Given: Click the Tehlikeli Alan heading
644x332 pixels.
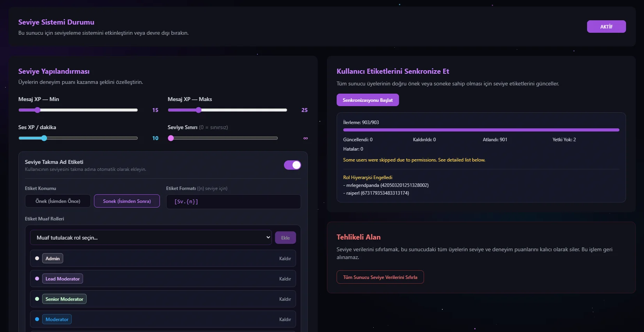Looking at the screenshot, I should [x=358, y=237].
